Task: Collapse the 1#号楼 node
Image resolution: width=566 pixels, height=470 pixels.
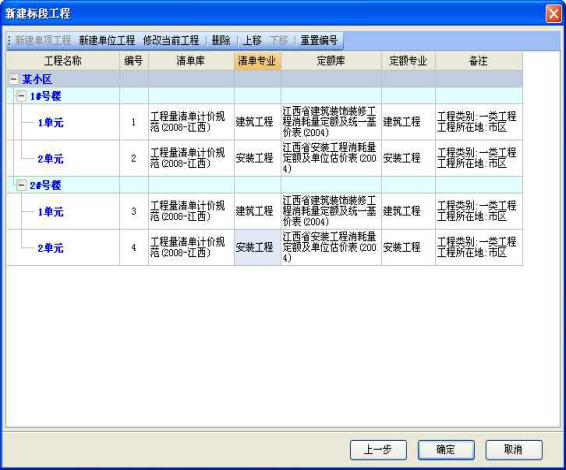Action: 21,96
